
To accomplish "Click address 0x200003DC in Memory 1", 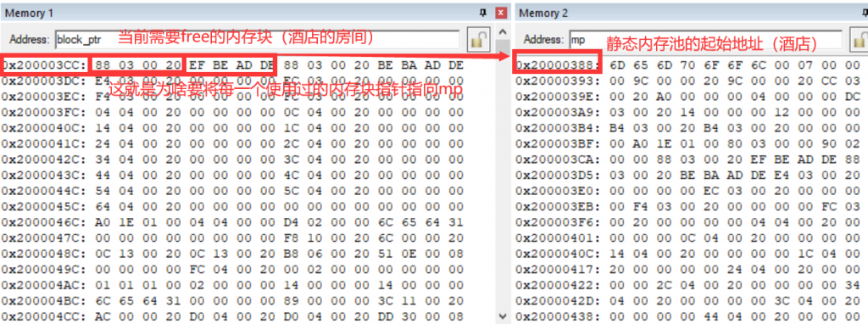I will coord(44,81).
